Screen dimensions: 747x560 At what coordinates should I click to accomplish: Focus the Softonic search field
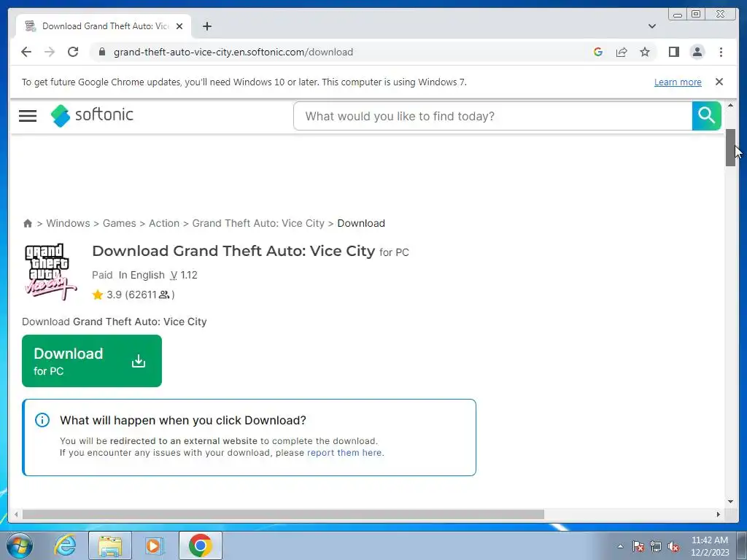point(493,116)
